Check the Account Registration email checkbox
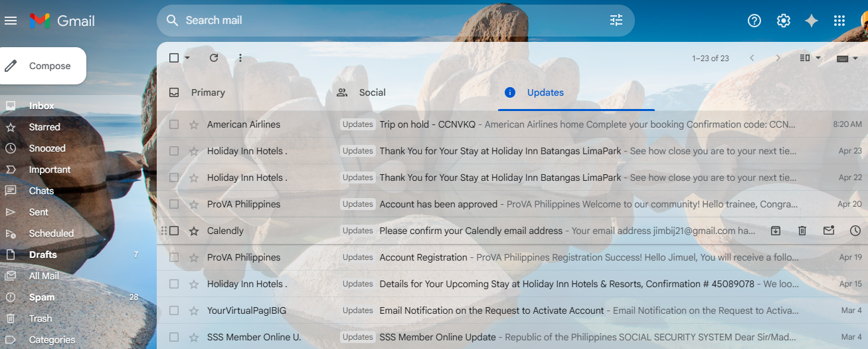Screen dimensions: 868x349 pos(174,257)
